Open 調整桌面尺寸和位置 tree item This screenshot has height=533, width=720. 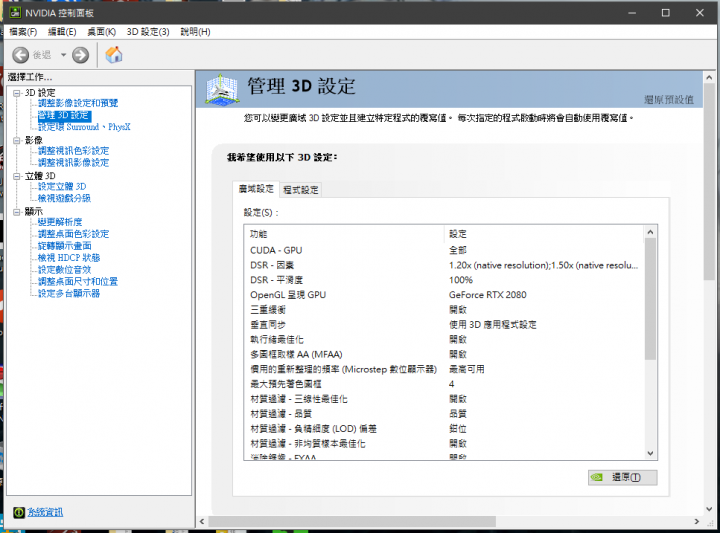coord(78,282)
